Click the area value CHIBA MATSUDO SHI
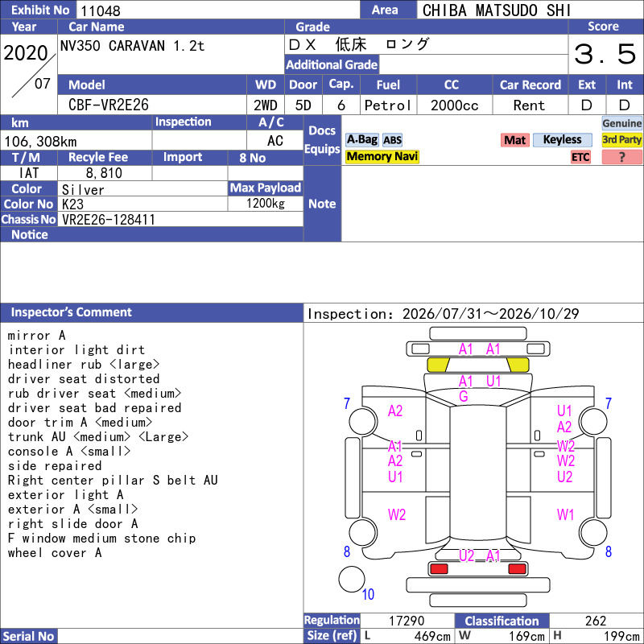 point(497,10)
